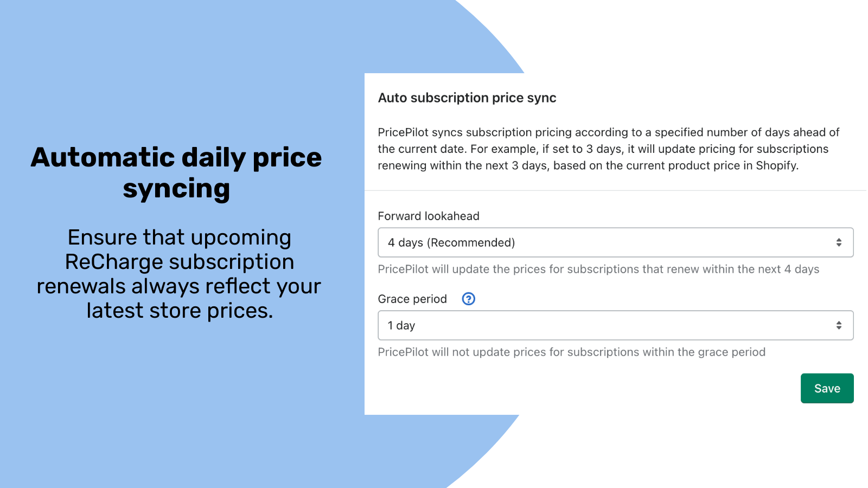Screen dimensions: 868x488
Task: Select the '4 days' dropdown value text
Action: tap(451, 242)
